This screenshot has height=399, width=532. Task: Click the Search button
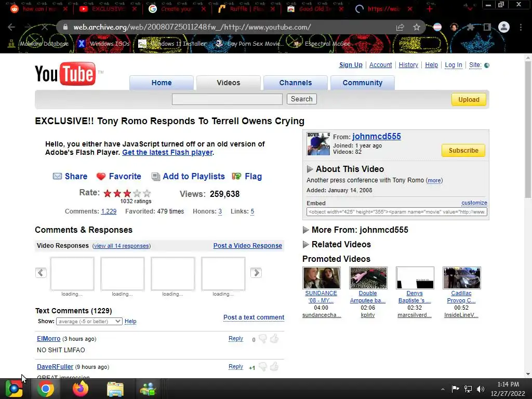[x=302, y=99]
